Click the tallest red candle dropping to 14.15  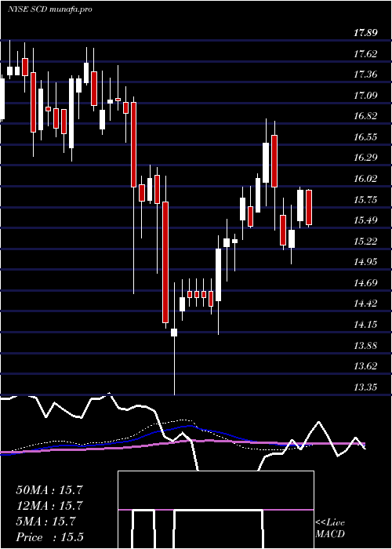click(165, 262)
